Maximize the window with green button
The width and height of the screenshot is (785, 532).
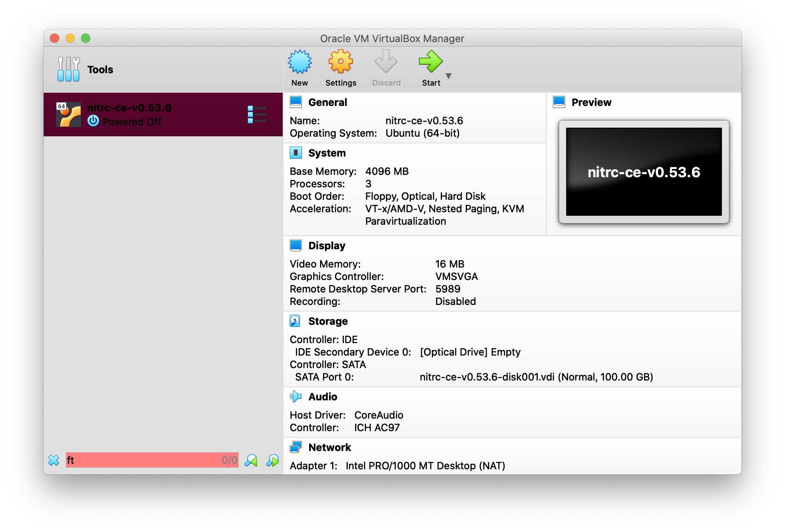[86, 38]
